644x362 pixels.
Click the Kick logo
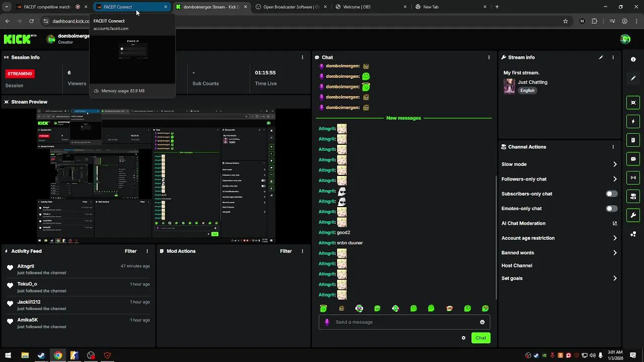[20, 39]
